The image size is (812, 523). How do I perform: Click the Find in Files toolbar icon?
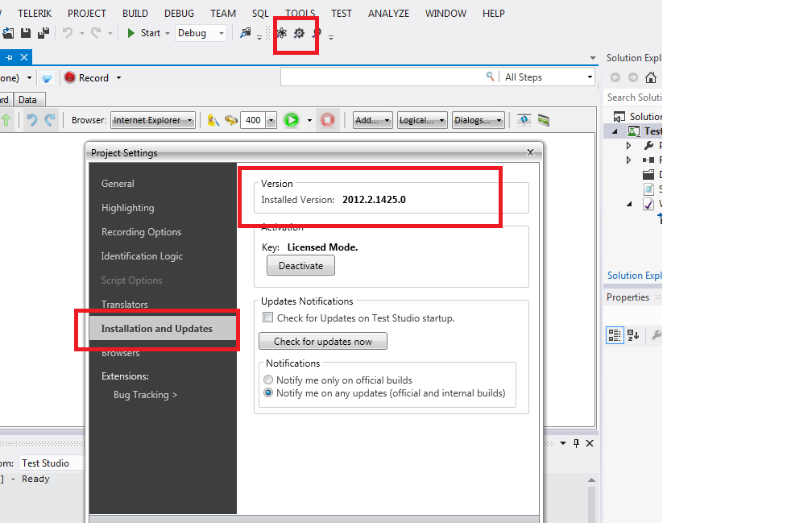coord(246,33)
